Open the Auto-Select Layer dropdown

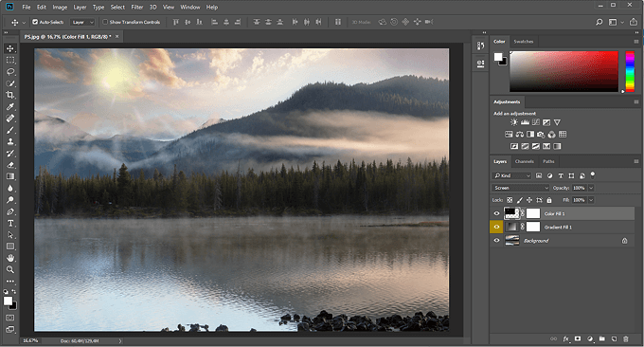[x=82, y=22]
